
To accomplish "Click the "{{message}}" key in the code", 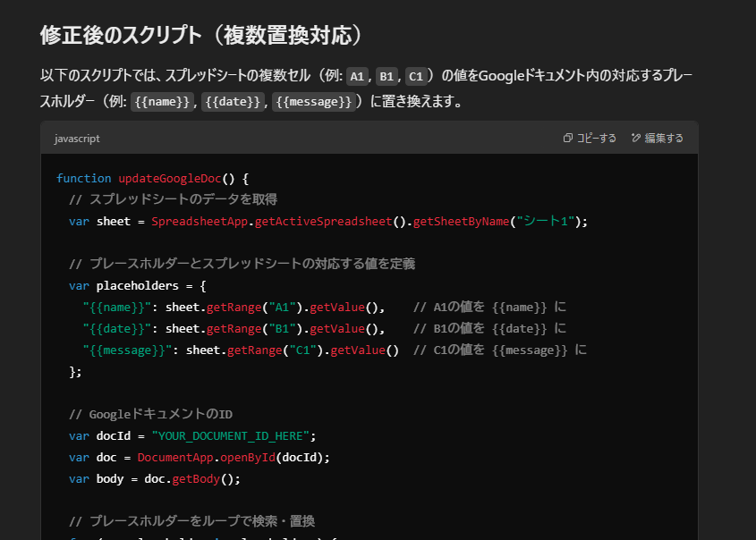I will pos(127,350).
